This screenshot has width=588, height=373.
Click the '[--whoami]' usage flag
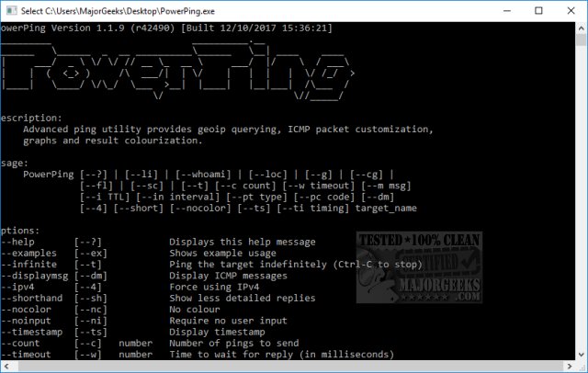click(x=203, y=175)
